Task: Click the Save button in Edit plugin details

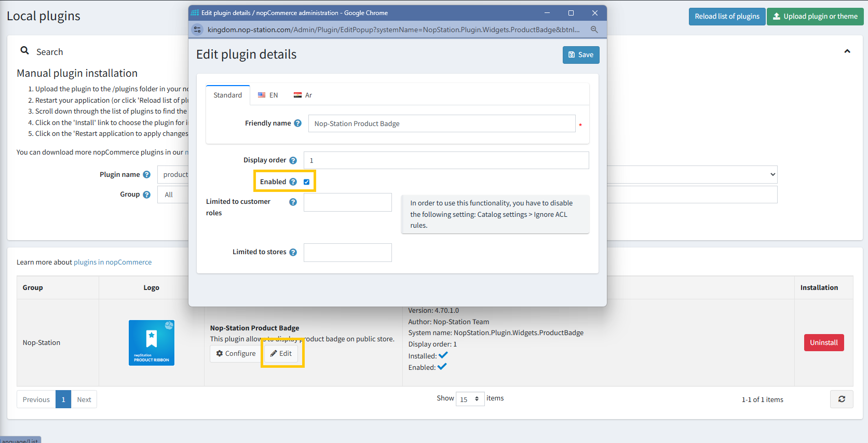Action: pyautogui.click(x=581, y=55)
